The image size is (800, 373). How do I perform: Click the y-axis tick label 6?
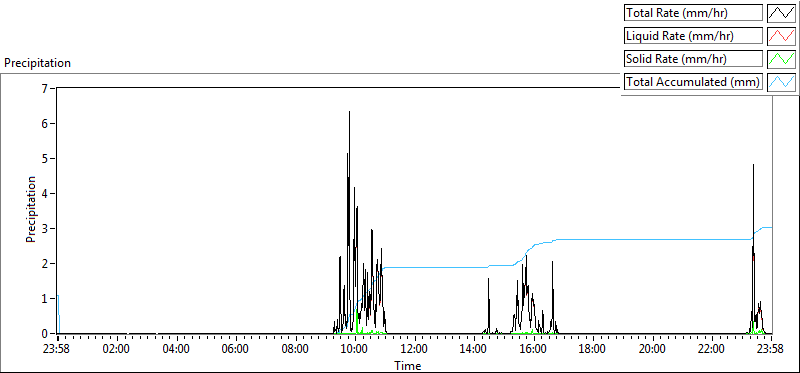click(44, 123)
